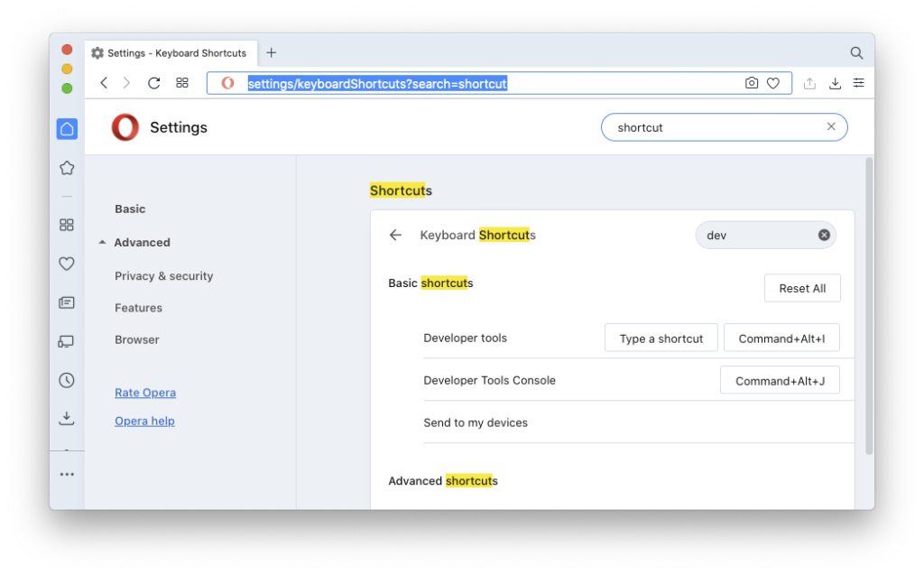The image size is (924, 575).
Task: Clear the 'dev' shortcut filter field
Action: (824, 236)
